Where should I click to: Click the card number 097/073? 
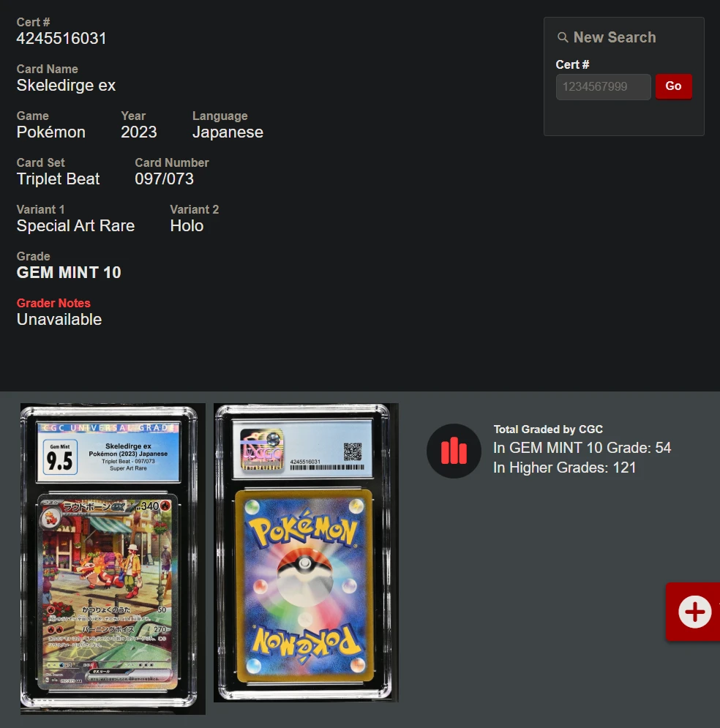(165, 179)
